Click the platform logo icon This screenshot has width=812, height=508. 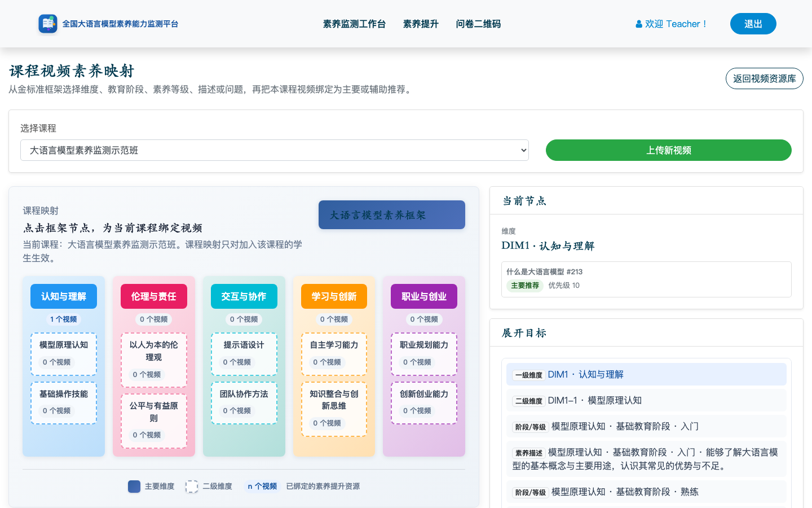(x=48, y=24)
